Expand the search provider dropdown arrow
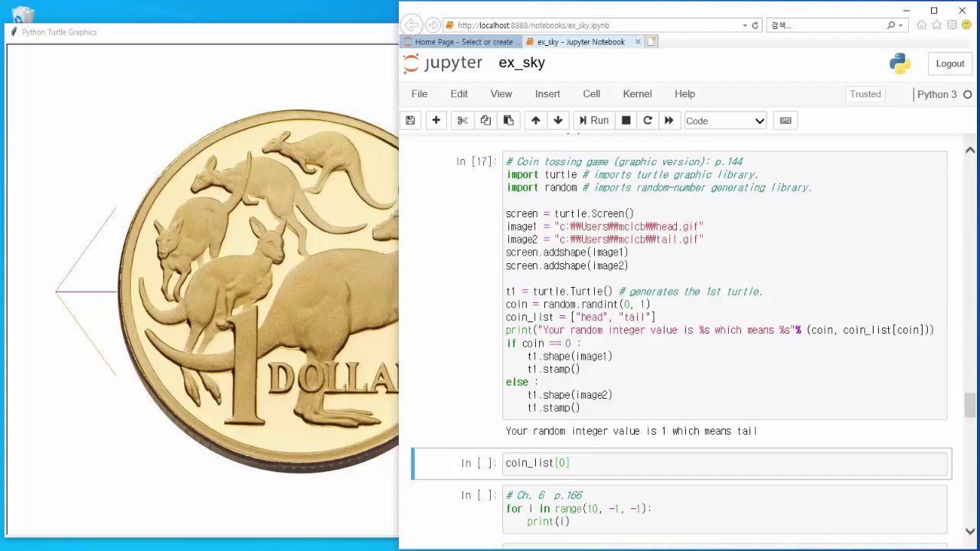 (x=900, y=25)
